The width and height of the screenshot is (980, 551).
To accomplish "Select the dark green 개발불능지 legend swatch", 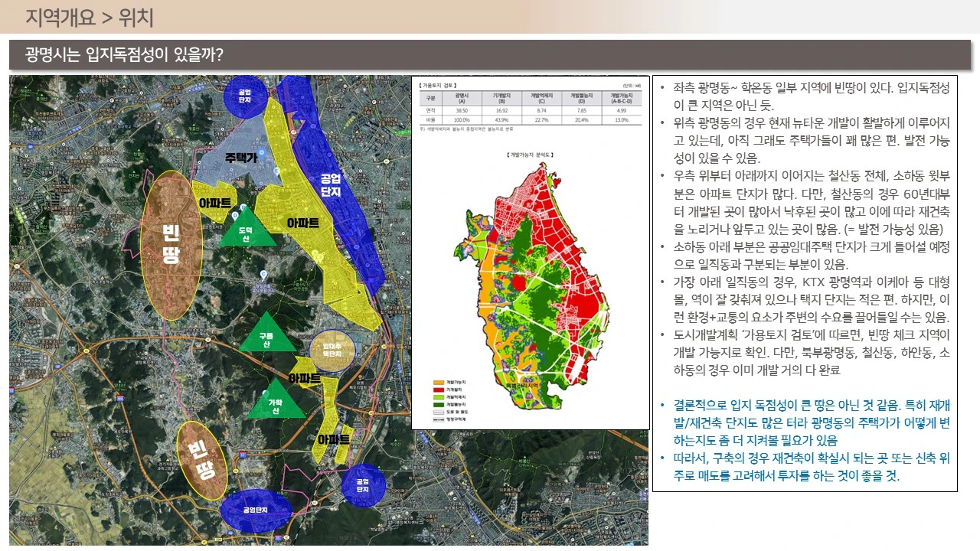I will [x=438, y=405].
